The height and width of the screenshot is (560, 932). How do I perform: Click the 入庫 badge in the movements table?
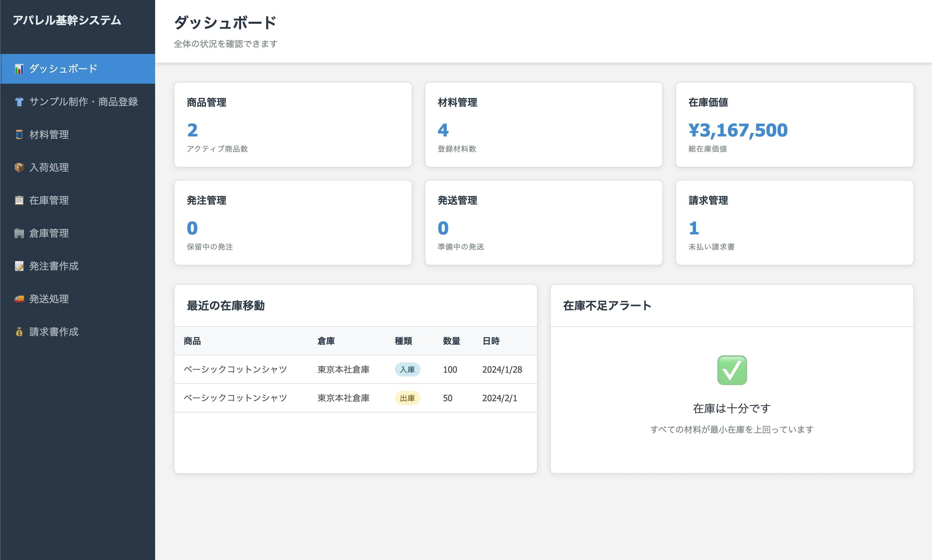(407, 369)
